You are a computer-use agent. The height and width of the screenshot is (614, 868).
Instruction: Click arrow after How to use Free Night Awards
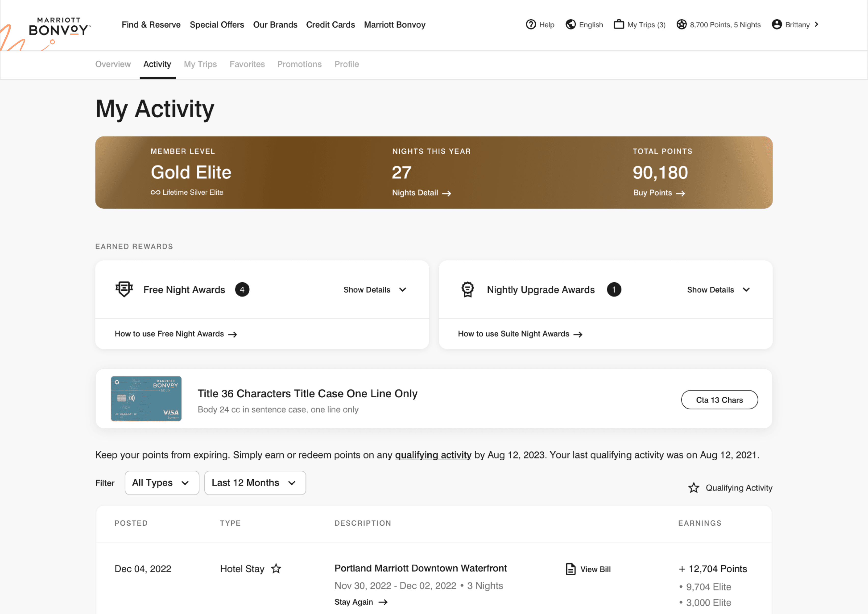[x=233, y=334]
